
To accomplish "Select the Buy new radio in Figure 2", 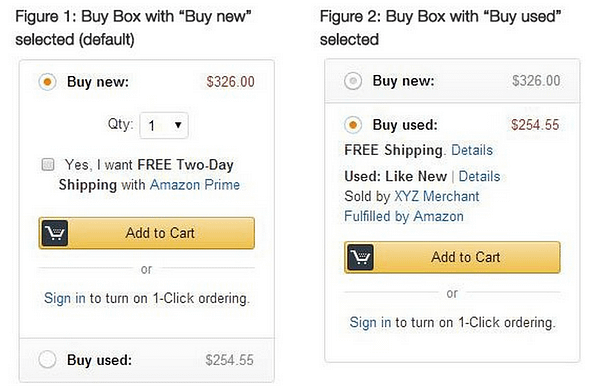I will pos(353,81).
